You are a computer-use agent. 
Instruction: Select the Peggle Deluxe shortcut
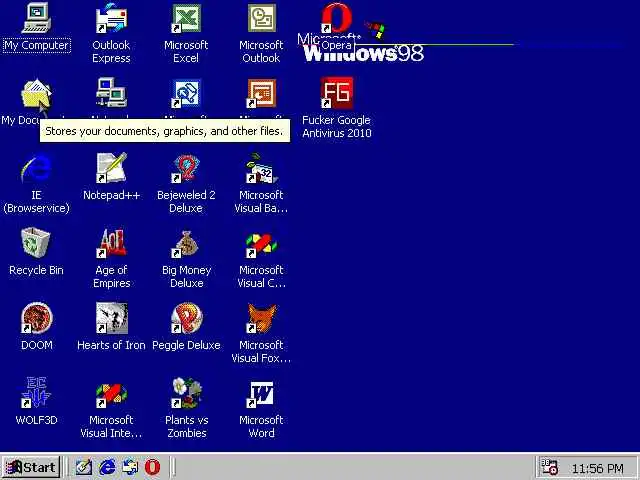click(186, 318)
